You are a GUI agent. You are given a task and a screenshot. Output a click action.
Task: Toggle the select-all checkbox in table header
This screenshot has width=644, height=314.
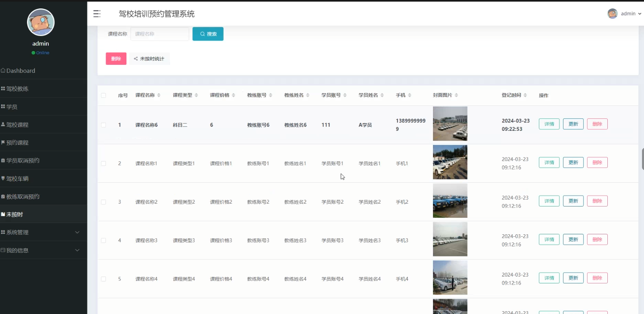104,95
